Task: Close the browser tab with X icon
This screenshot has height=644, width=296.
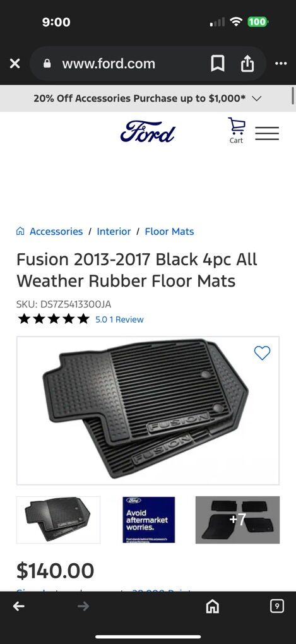Action: pyautogui.click(x=15, y=64)
